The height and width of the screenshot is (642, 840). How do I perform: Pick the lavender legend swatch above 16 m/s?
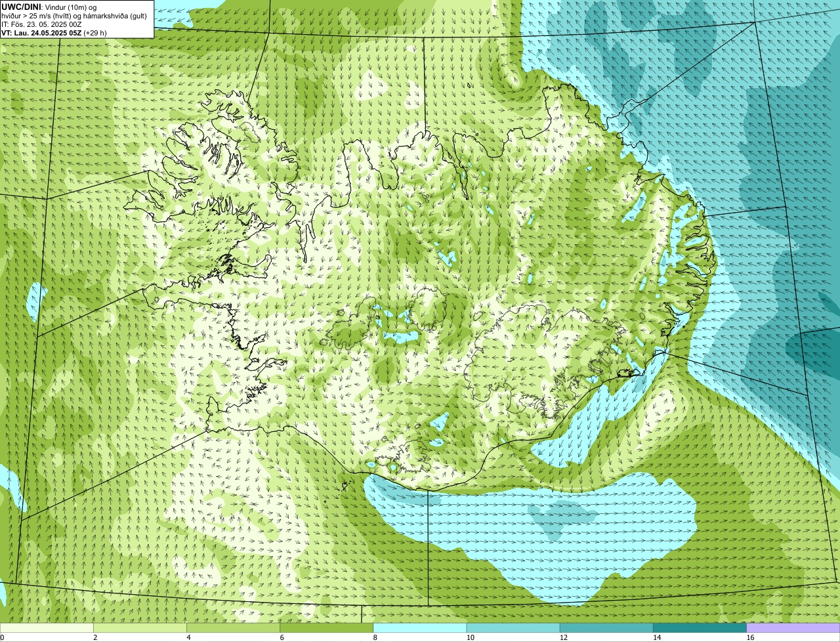pyautogui.click(x=793, y=628)
